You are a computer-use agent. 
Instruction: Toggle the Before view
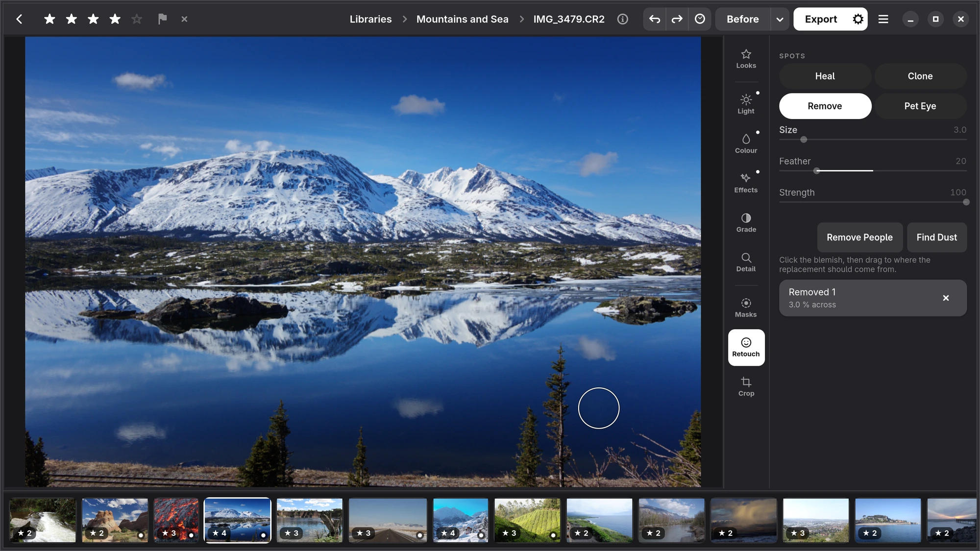click(742, 19)
